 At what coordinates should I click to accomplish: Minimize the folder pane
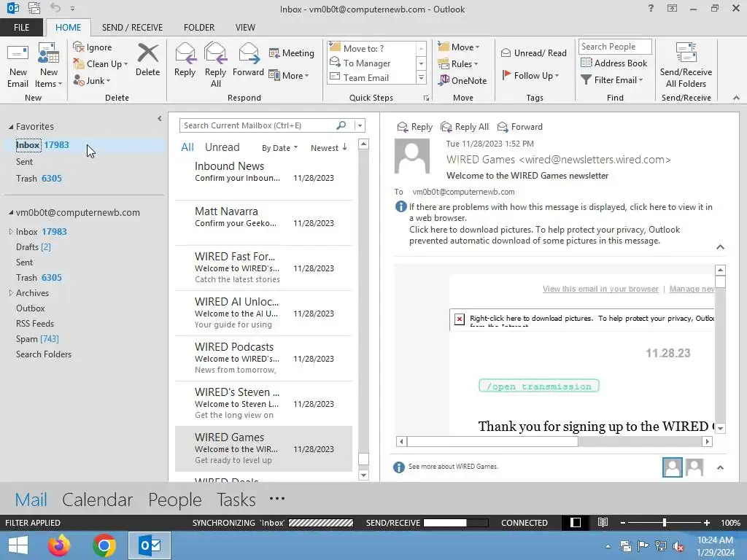[x=160, y=119]
